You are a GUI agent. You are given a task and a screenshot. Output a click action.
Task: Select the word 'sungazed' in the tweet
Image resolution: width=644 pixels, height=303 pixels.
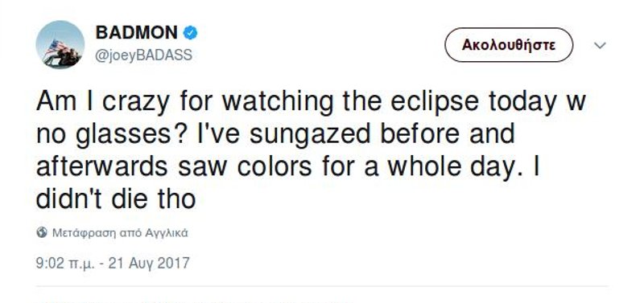pyautogui.click(x=310, y=134)
